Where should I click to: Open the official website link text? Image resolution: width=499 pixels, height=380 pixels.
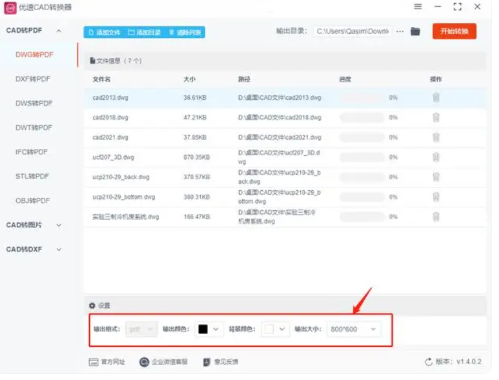click(x=113, y=362)
